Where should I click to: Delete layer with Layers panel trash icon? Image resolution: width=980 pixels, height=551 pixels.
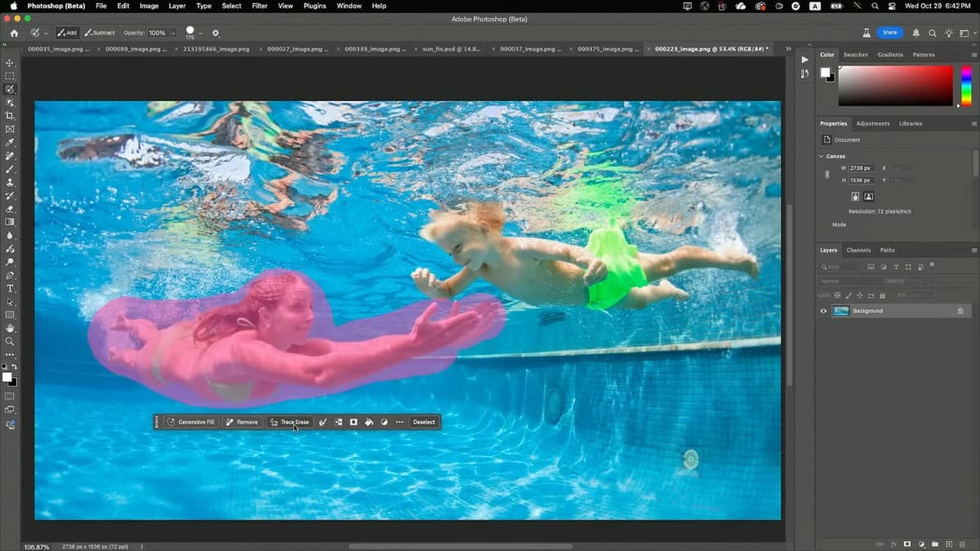point(962,544)
